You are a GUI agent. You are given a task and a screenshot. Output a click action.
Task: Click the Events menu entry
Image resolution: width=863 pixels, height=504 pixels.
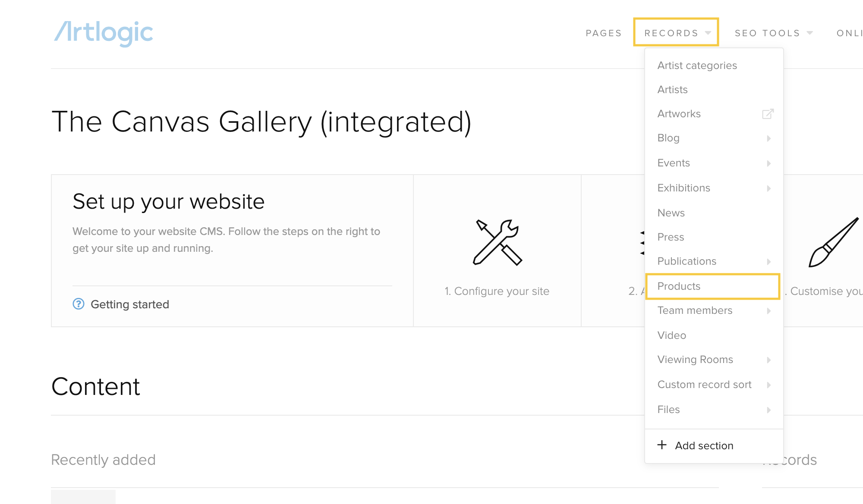674,163
